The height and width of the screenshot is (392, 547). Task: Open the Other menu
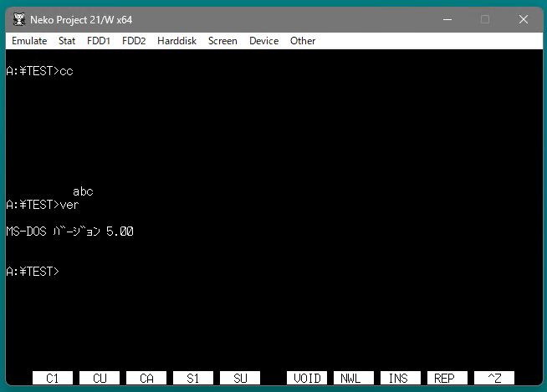pos(303,41)
